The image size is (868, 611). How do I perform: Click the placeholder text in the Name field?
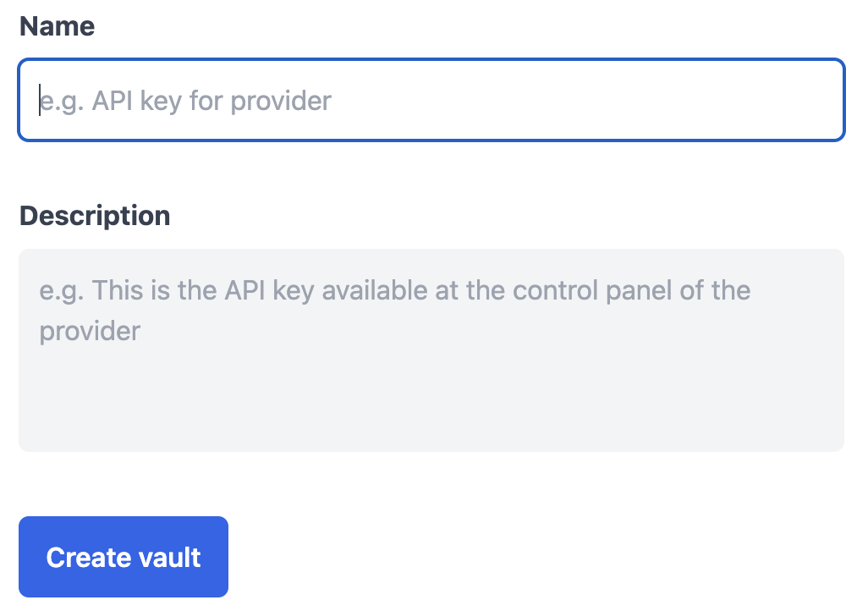(x=184, y=100)
